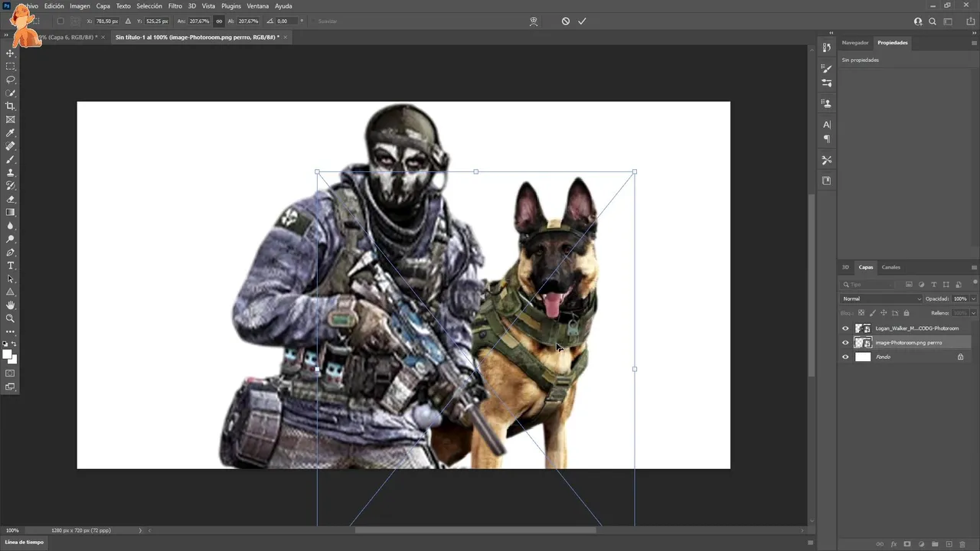
Task: Open the Imagen menu
Action: (80, 6)
